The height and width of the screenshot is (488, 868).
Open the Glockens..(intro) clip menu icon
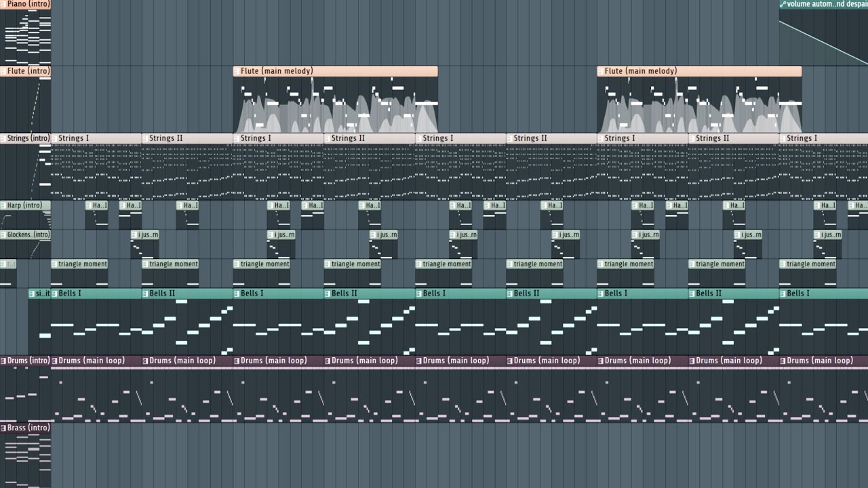(x=3, y=235)
